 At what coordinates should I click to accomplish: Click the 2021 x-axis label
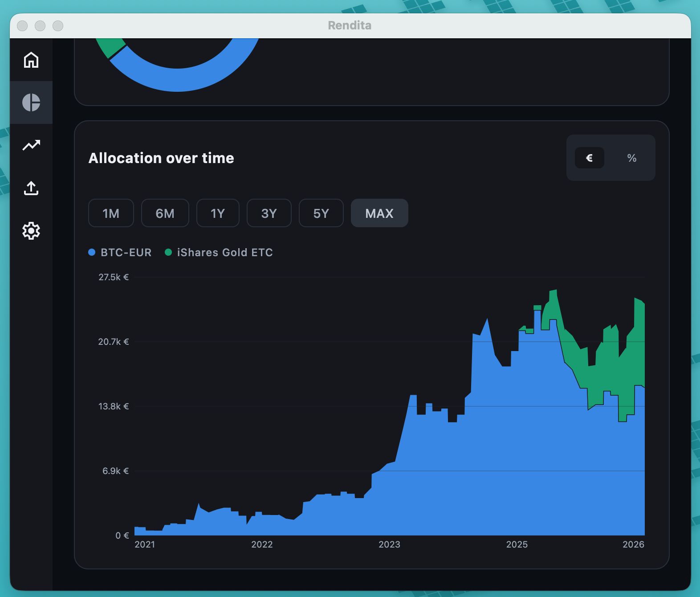145,544
